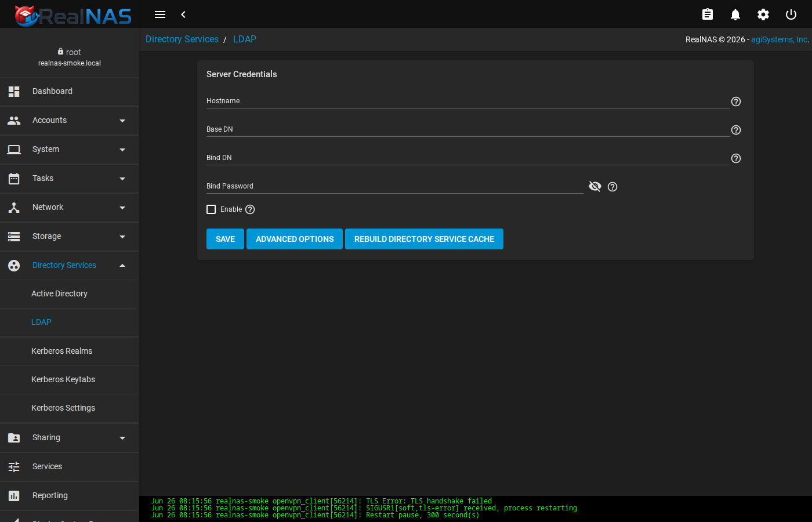Click the console log footer text
812x522 pixels.
coord(364,508)
